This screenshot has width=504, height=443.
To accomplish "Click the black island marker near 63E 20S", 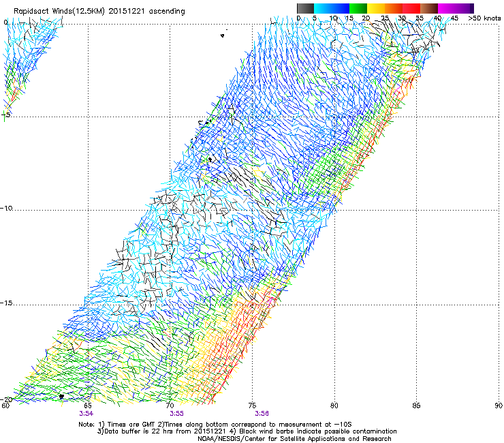I will 61,397.
